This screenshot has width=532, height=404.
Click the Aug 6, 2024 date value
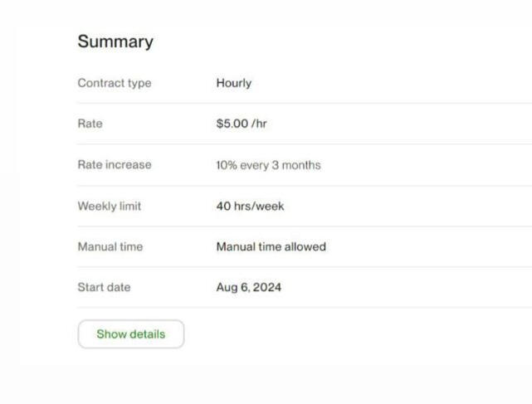[x=248, y=288]
